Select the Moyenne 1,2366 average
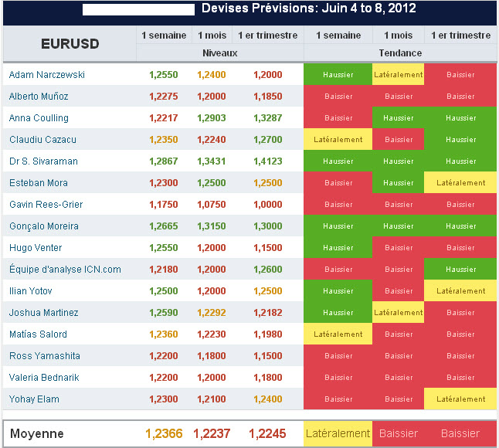 [164, 433]
